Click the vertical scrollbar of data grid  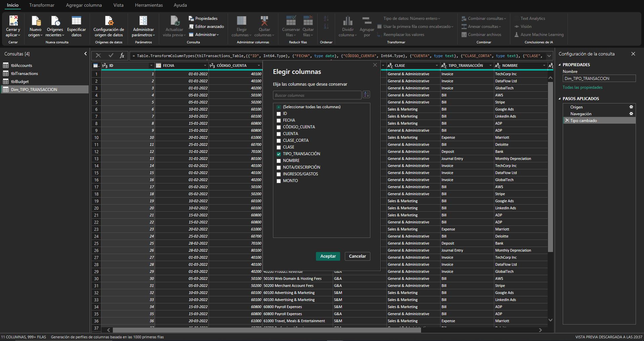pos(550,167)
